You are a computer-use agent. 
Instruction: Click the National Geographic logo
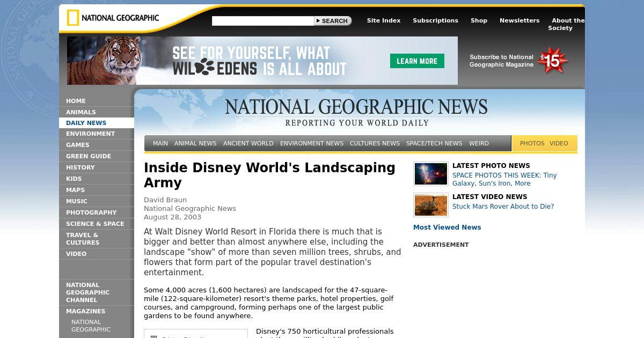click(x=113, y=18)
